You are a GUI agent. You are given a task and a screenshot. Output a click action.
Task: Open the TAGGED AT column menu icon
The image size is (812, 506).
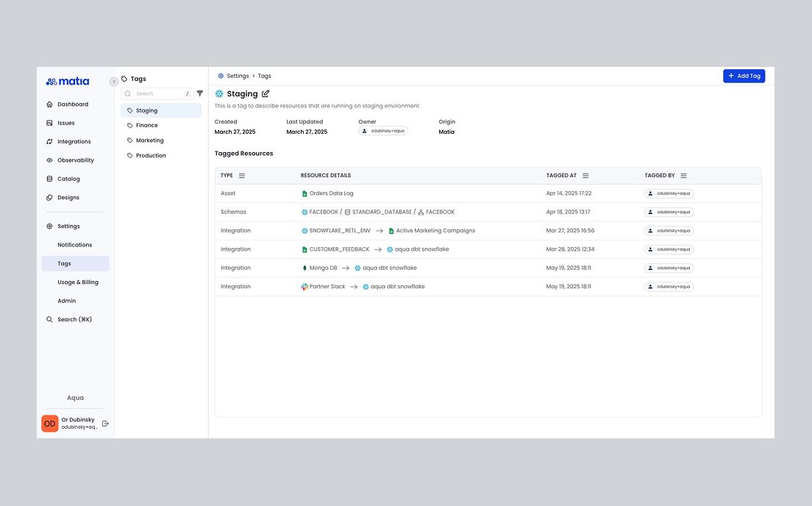[x=585, y=176]
